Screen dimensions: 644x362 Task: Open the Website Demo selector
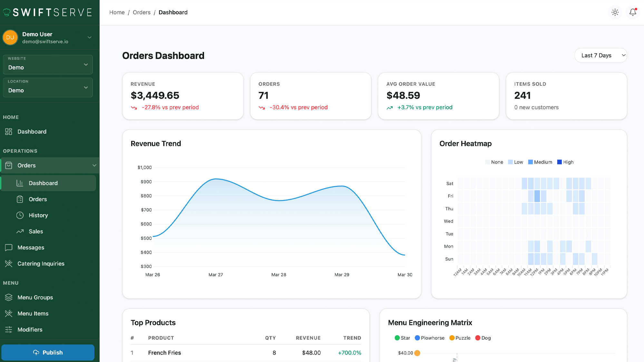[48, 64]
